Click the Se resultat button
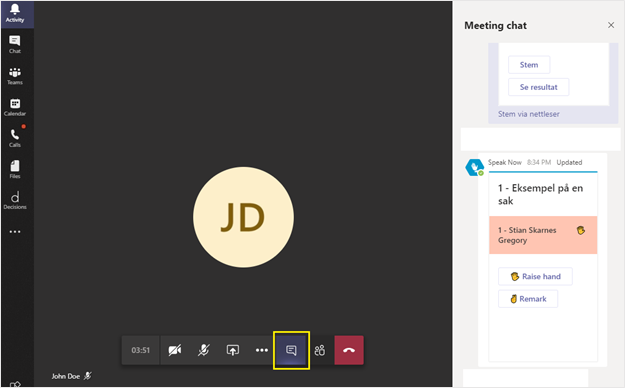 tap(539, 87)
